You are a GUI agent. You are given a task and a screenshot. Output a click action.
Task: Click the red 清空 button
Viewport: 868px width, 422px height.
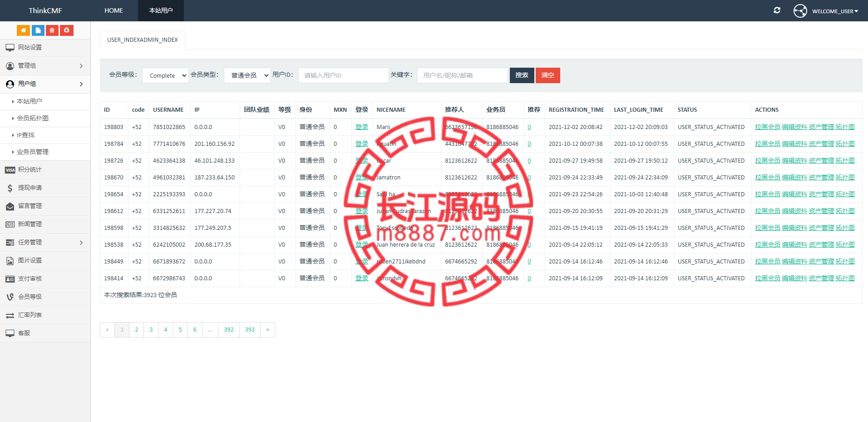[x=547, y=75]
